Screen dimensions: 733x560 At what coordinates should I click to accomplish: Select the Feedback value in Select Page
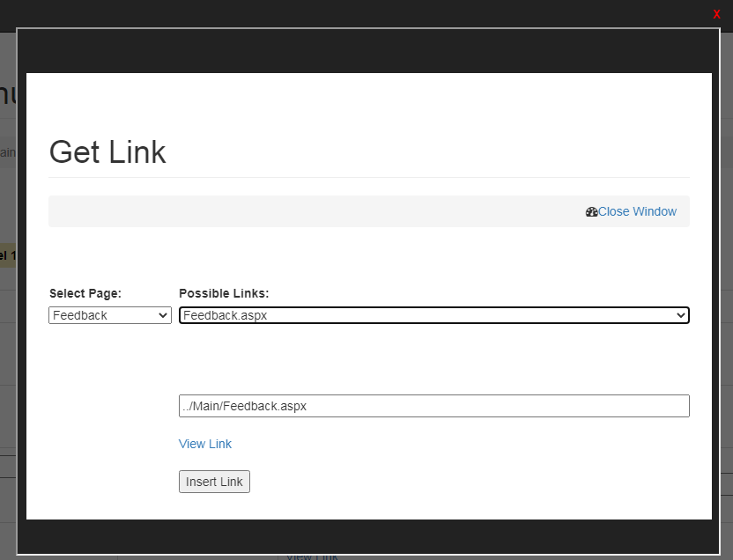(81, 315)
